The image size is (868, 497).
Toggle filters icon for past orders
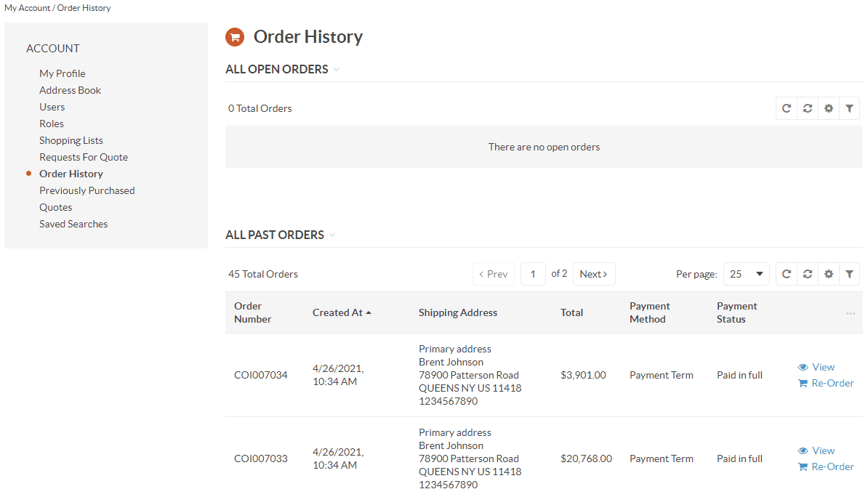tap(849, 274)
